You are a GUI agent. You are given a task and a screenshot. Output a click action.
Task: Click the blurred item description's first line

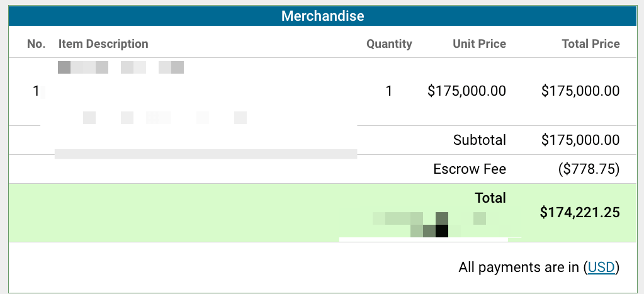pyautogui.click(x=120, y=67)
